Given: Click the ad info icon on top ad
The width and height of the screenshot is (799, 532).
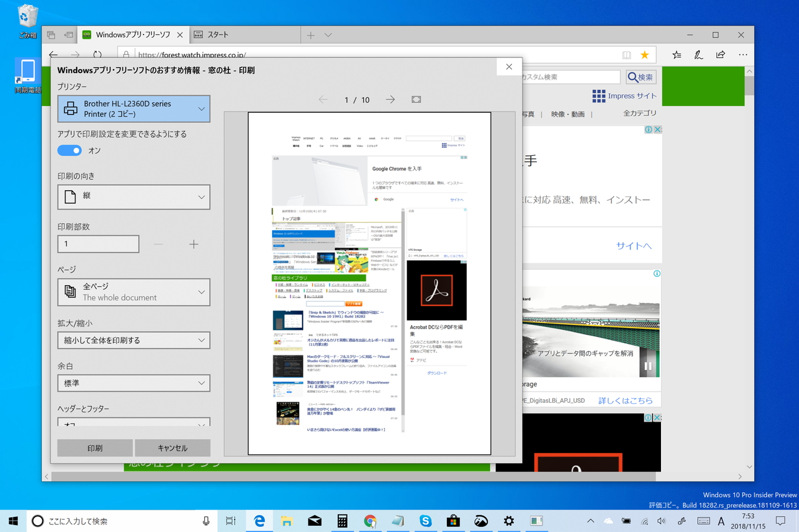Looking at the screenshot, I should (649, 130).
